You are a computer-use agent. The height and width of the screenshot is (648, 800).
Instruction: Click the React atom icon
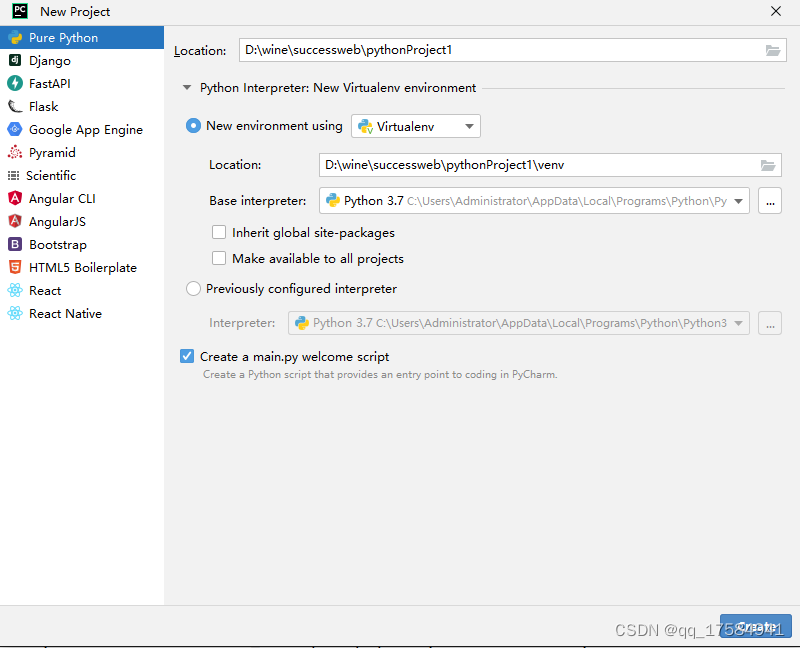(x=15, y=290)
